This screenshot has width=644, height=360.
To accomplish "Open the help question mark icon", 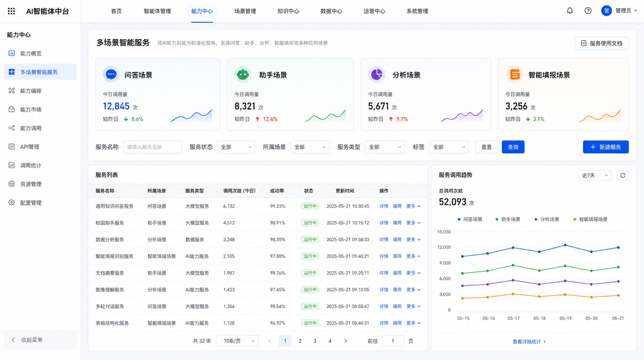I will tap(588, 11).
